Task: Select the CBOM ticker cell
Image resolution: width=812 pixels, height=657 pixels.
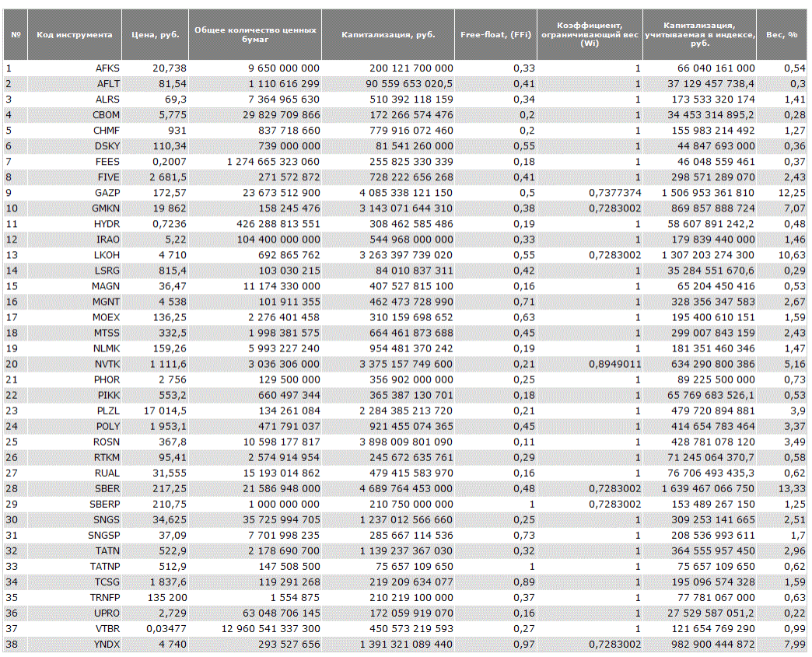Action: pos(75,115)
